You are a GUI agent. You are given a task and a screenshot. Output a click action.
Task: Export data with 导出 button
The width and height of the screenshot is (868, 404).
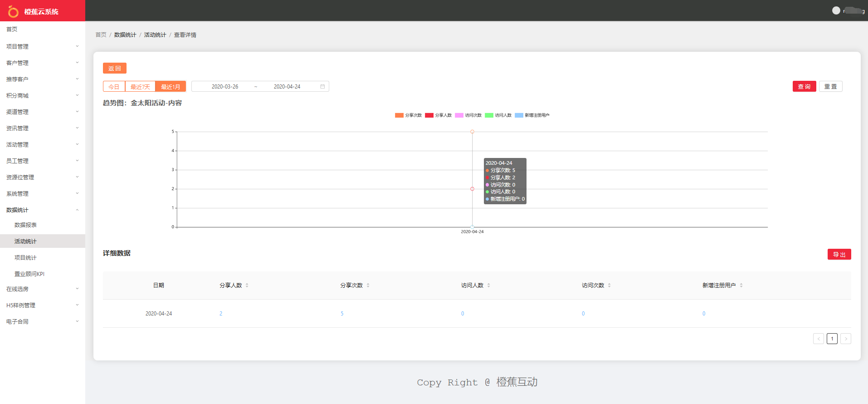839,254
